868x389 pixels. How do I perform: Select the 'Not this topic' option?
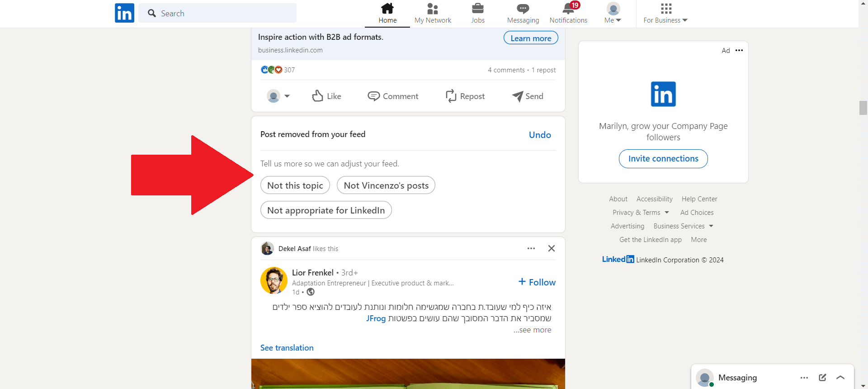[295, 185]
